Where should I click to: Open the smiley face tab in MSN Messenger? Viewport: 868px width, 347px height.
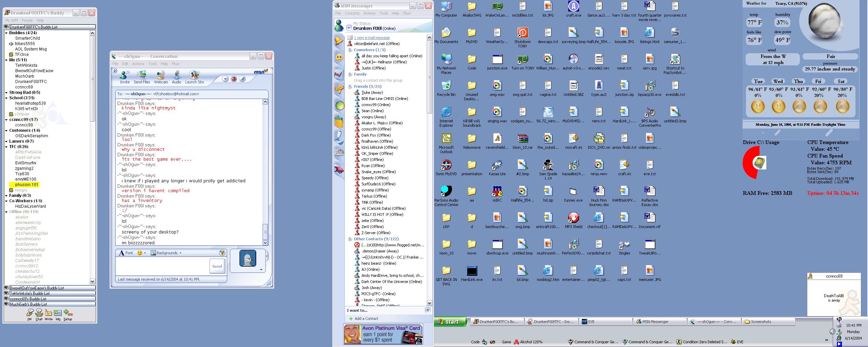pos(339,57)
